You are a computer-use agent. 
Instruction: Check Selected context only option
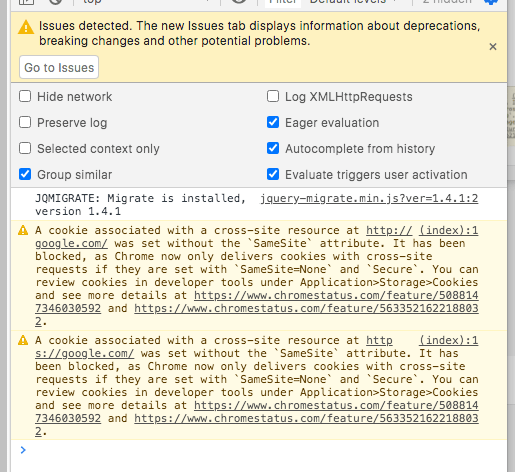[25, 148]
